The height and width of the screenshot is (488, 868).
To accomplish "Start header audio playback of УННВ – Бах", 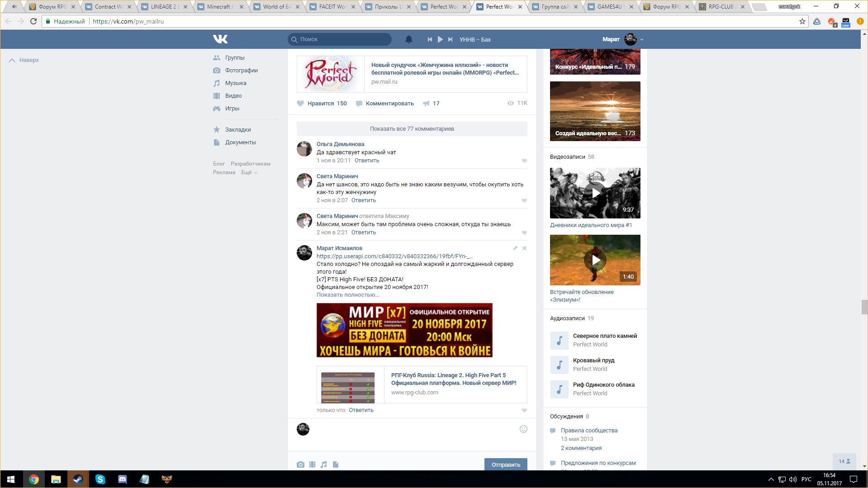I will pyautogui.click(x=440, y=39).
